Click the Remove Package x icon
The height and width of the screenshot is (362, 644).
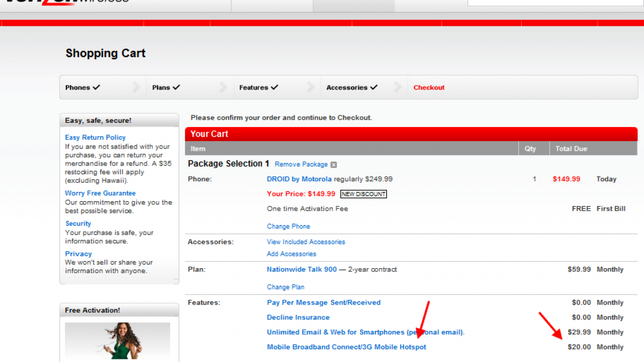334,165
